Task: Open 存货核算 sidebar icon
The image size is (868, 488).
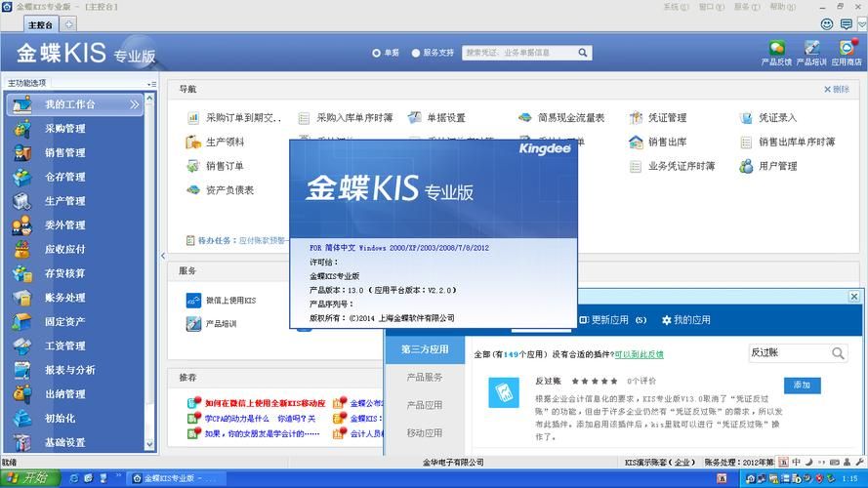Action: tap(22, 273)
